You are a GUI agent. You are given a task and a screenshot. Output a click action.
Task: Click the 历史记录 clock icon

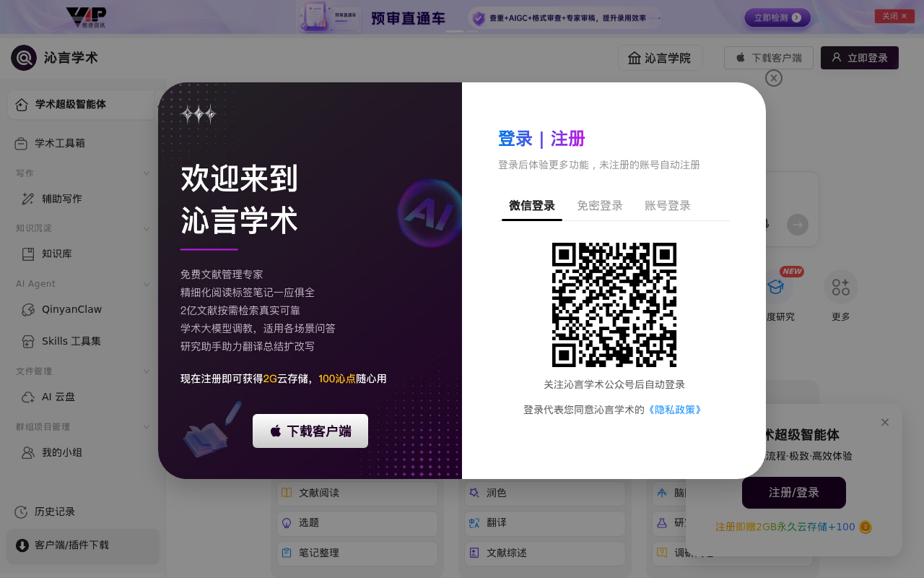click(x=21, y=512)
